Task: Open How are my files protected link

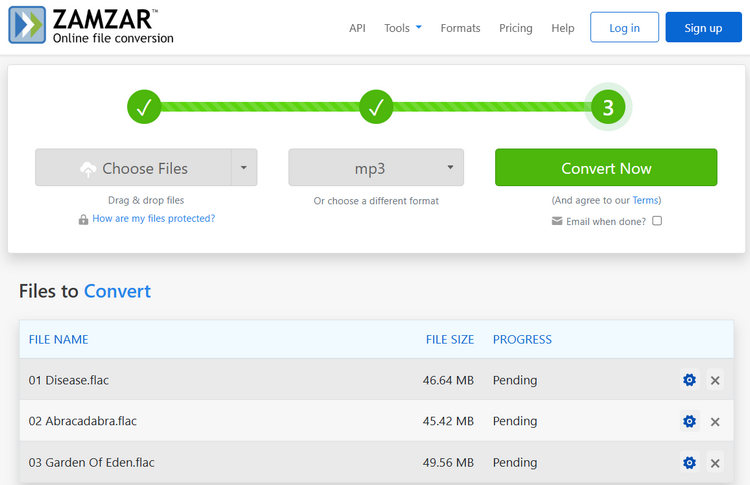Action: (154, 218)
